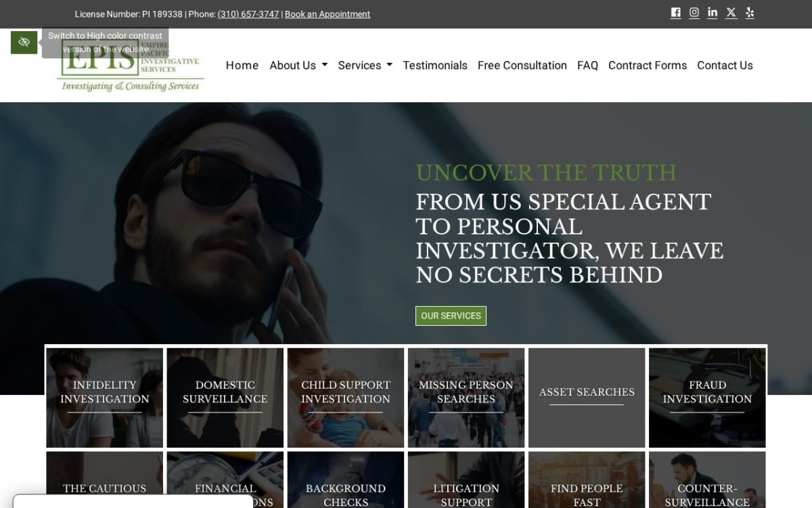Open the Contract Forms page
812x508 pixels.
click(648, 65)
